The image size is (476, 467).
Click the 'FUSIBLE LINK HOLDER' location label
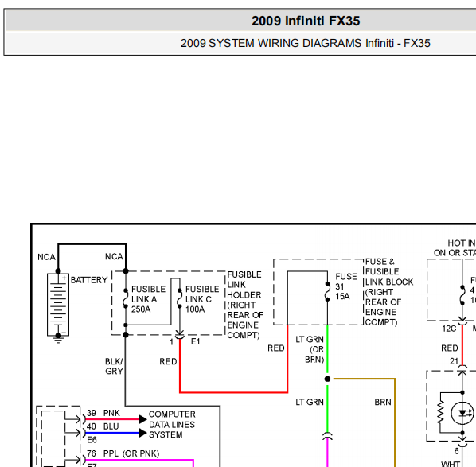245,305
